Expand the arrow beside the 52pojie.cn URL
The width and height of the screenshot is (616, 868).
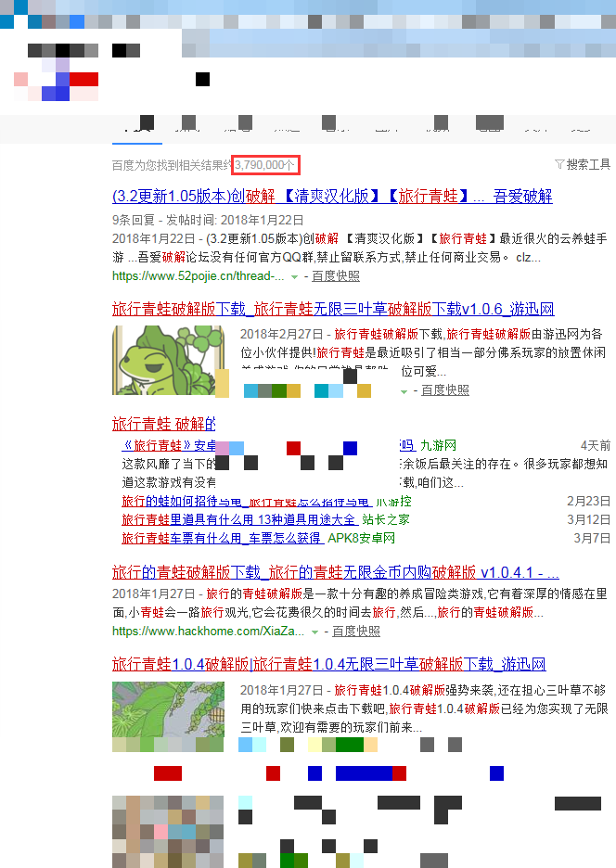point(294,276)
